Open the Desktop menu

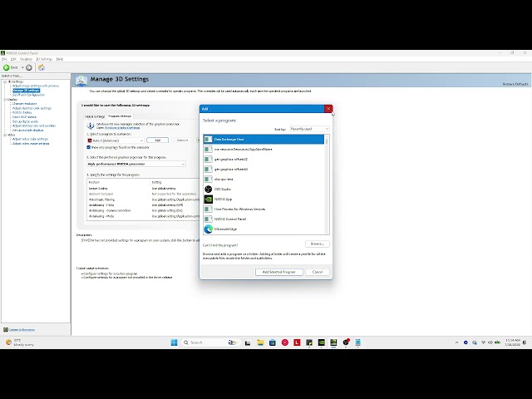click(x=26, y=59)
